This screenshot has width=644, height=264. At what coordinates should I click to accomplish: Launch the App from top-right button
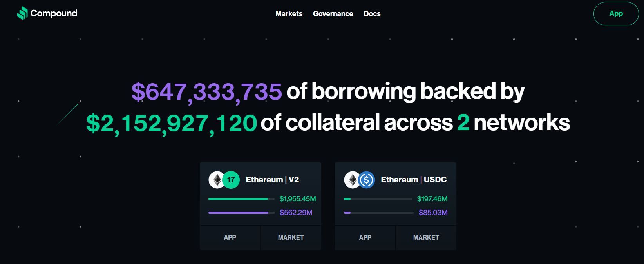[616, 14]
